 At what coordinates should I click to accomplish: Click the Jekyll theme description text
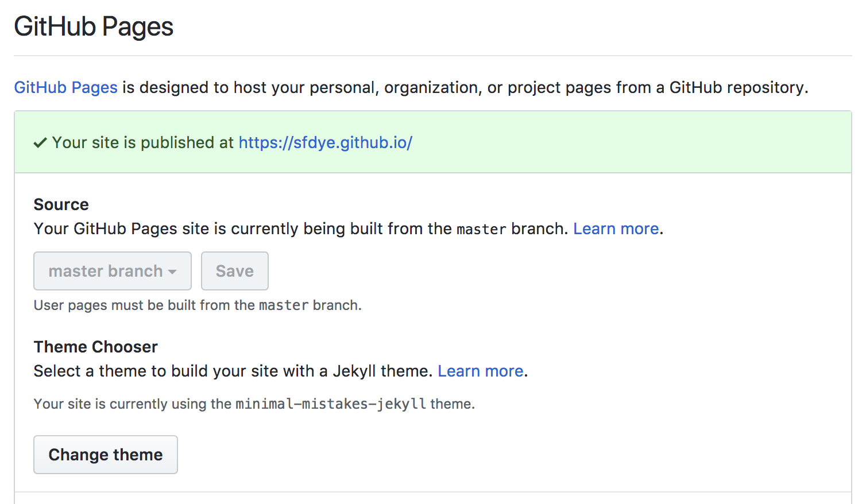click(230, 371)
